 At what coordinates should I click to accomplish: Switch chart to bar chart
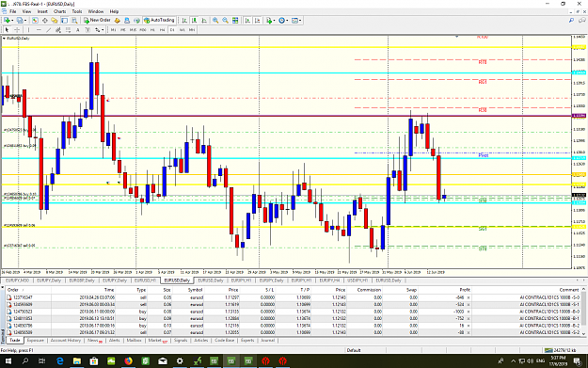coord(184,21)
